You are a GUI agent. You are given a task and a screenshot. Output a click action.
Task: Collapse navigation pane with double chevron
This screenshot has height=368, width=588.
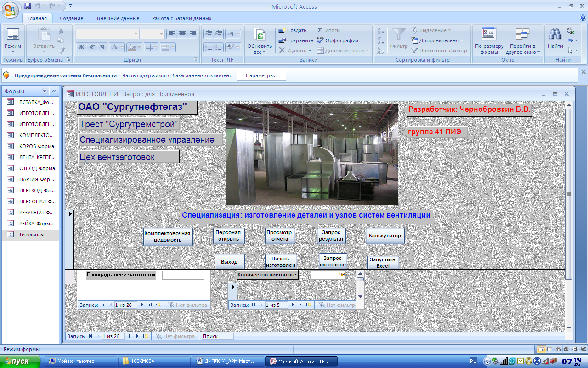pos(54,91)
